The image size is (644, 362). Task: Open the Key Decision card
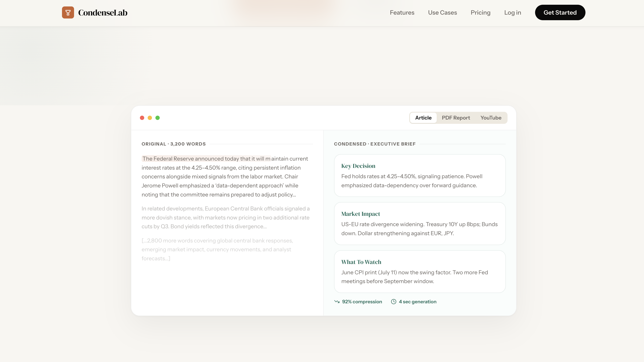(420, 175)
